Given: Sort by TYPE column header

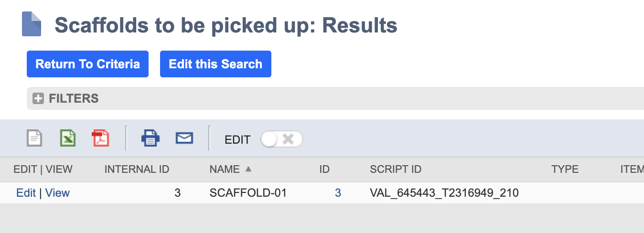Looking at the screenshot, I should [565, 169].
